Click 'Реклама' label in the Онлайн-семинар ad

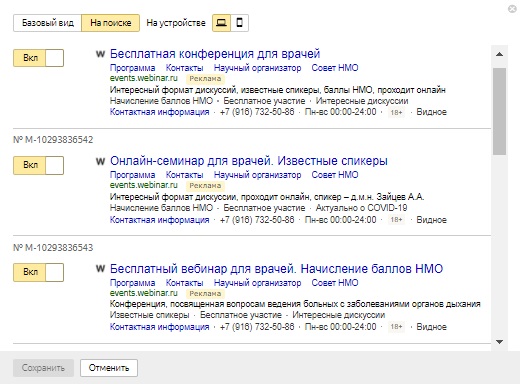[205, 186]
